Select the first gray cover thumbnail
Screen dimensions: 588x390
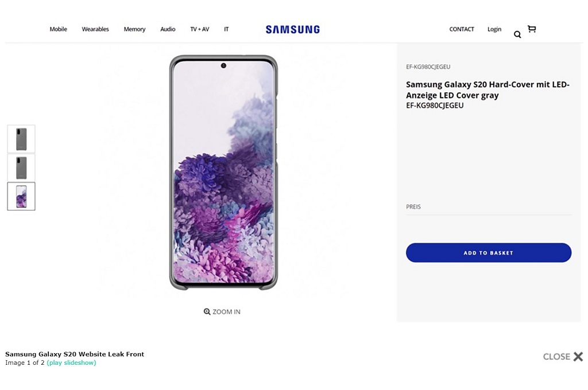point(21,139)
